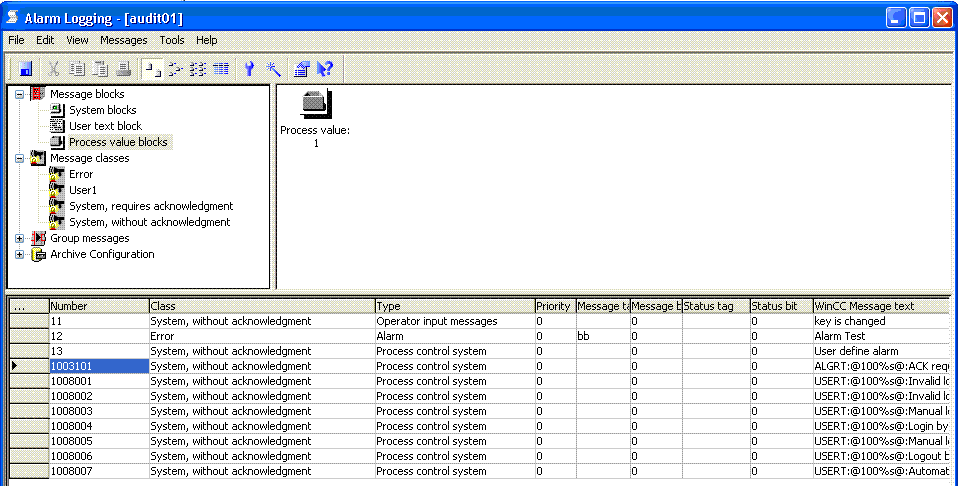Image resolution: width=958 pixels, height=486 pixels.
Task: Select the User1 message class
Action: click(x=82, y=190)
